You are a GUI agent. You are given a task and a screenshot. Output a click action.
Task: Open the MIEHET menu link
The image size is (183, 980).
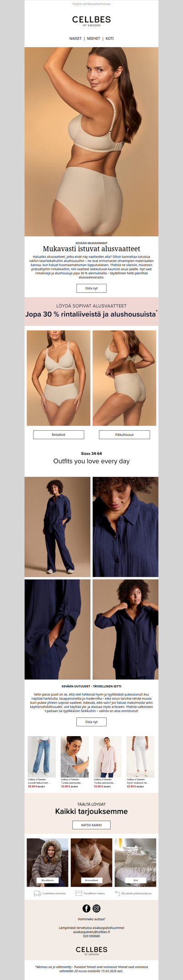coord(93,38)
